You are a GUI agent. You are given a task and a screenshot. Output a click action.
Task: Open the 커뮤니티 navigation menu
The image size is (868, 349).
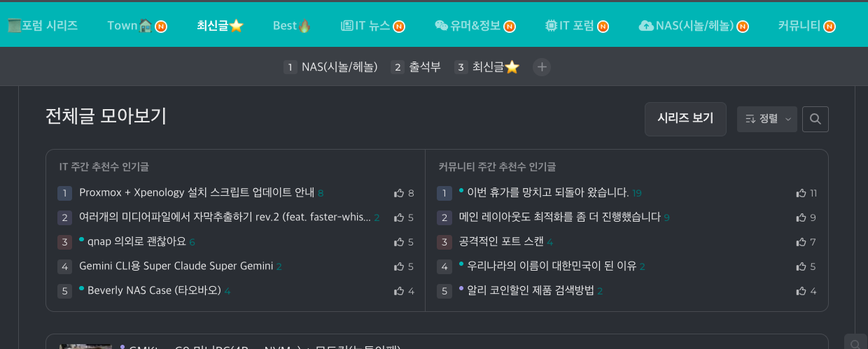(x=799, y=26)
